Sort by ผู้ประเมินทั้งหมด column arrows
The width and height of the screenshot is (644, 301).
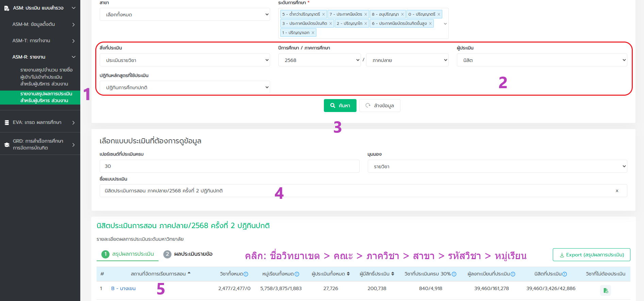click(348, 274)
